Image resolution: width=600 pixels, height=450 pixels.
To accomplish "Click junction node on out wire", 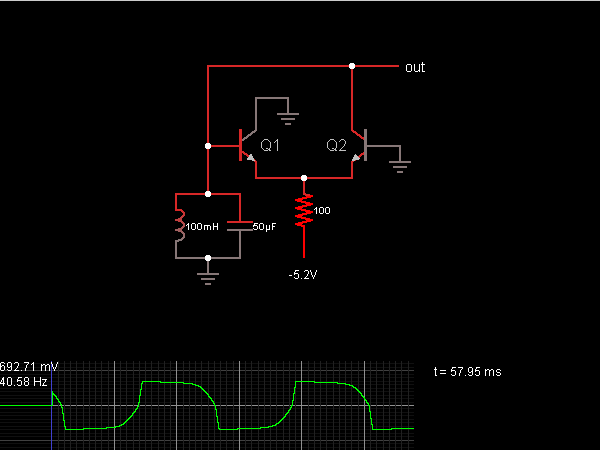I will pyautogui.click(x=352, y=66).
